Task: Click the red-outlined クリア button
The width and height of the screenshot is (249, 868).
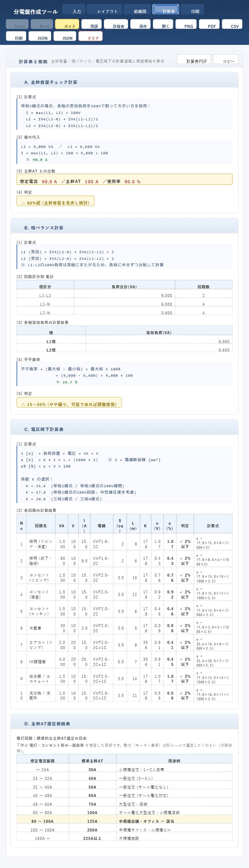Action: [x=91, y=36]
